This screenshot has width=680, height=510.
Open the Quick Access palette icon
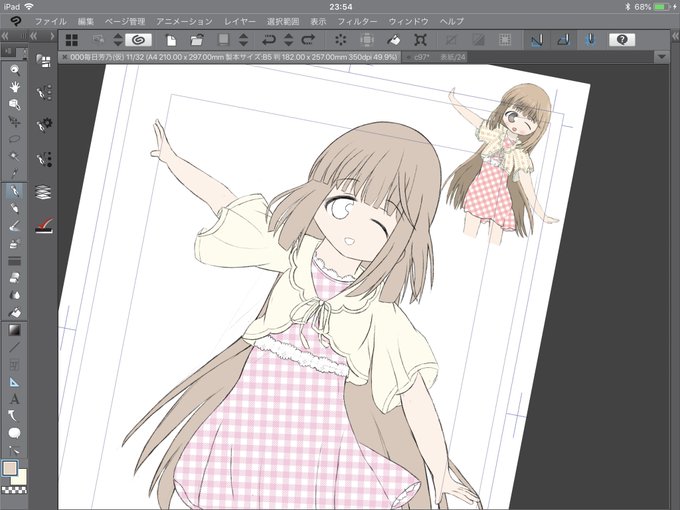tap(44, 61)
